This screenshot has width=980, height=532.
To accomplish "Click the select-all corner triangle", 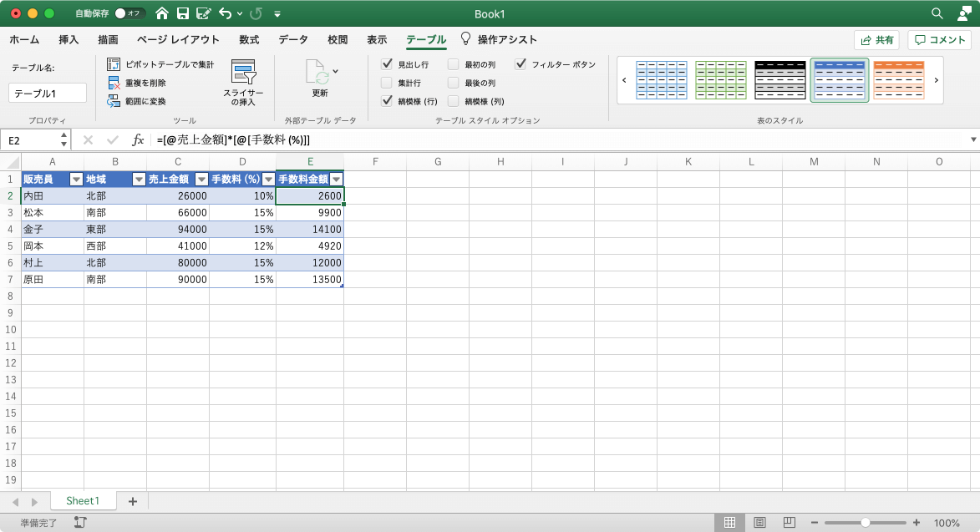I will tap(12, 162).
